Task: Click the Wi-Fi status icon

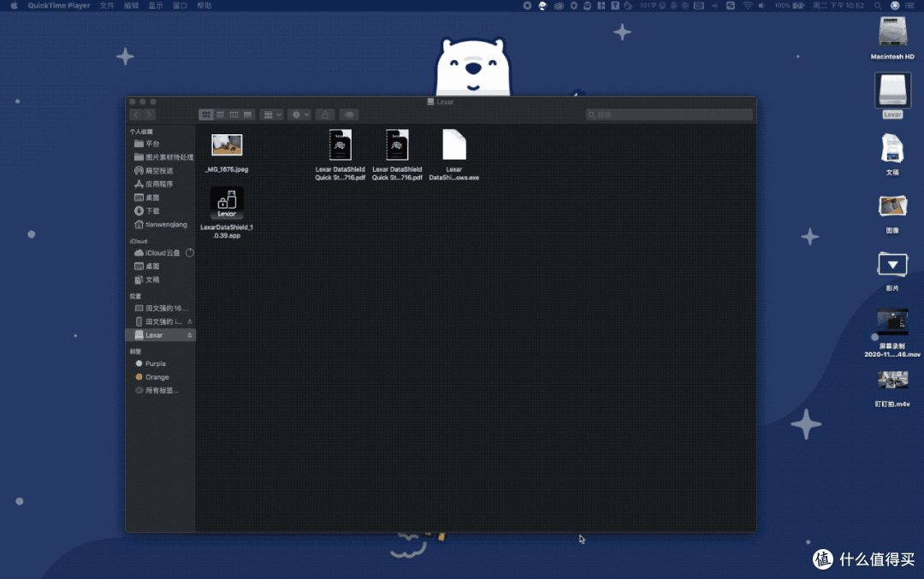Action: 747,5
